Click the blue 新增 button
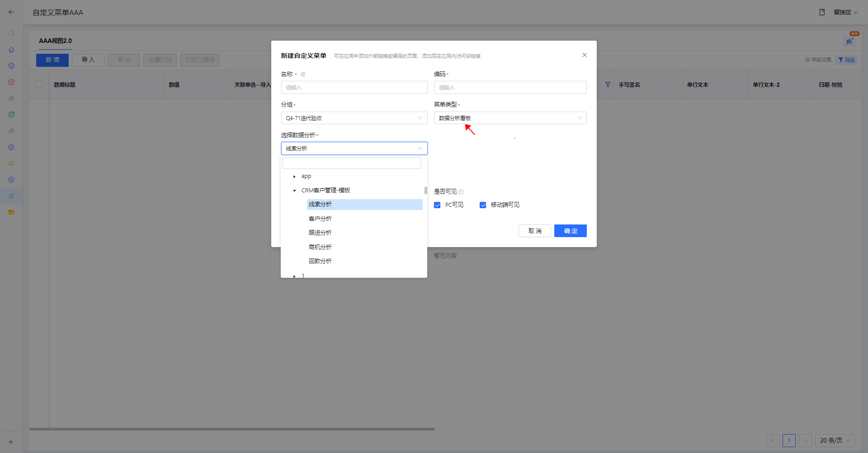Image resolution: width=868 pixels, height=453 pixels. click(x=52, y=60)
